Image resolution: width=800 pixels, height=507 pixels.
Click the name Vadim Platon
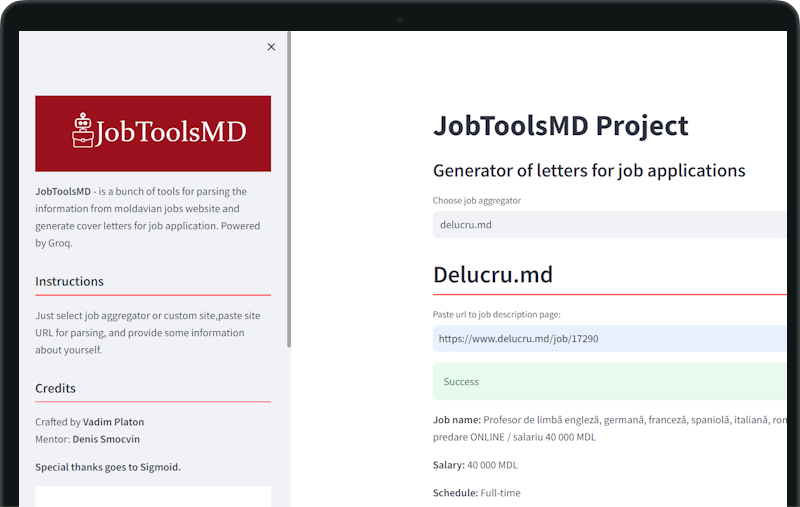pos(113,422)
